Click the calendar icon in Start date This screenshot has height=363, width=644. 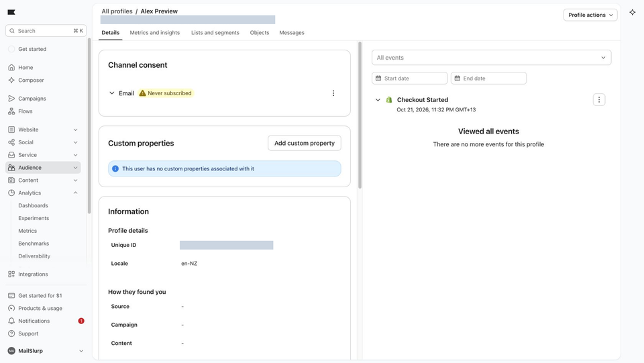[x=378, y=79]
